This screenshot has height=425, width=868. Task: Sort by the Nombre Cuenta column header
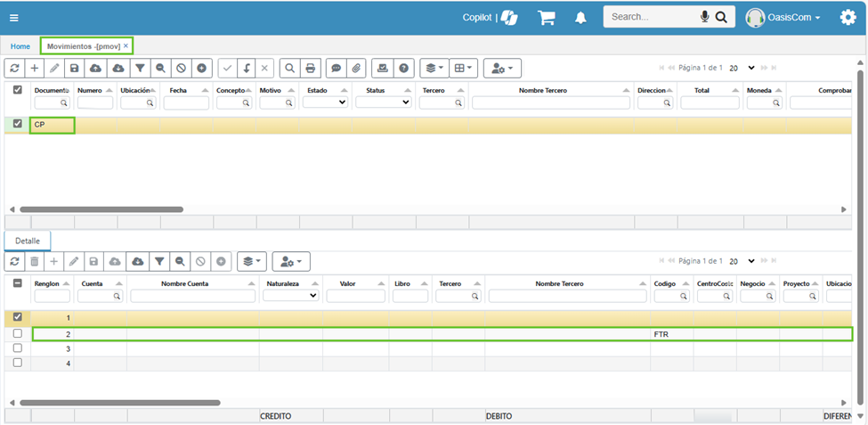[191, 283]
